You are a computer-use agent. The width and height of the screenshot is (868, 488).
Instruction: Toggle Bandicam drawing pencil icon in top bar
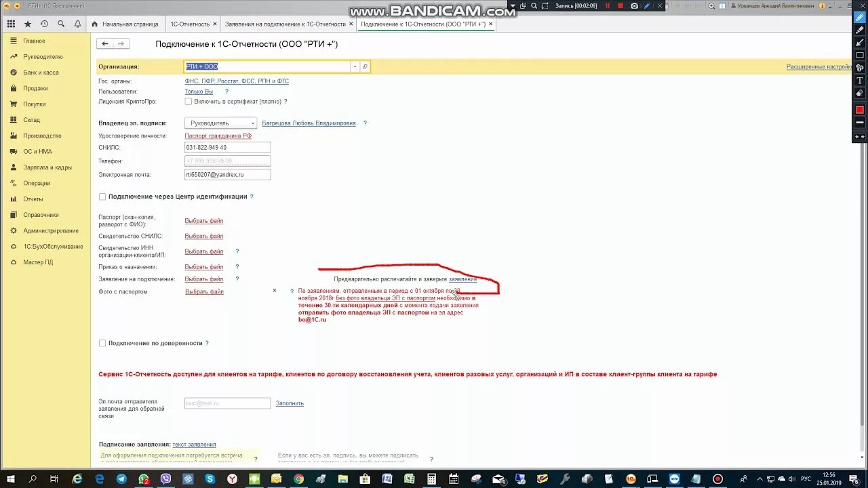[x=648, y=5]
